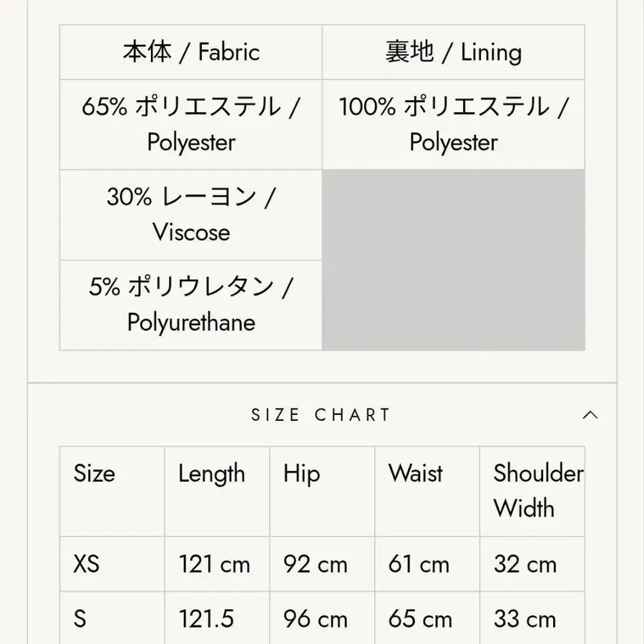Select the Fabric column header cell
This screenshot has height=644, width=644.
(x=191, y=52)
